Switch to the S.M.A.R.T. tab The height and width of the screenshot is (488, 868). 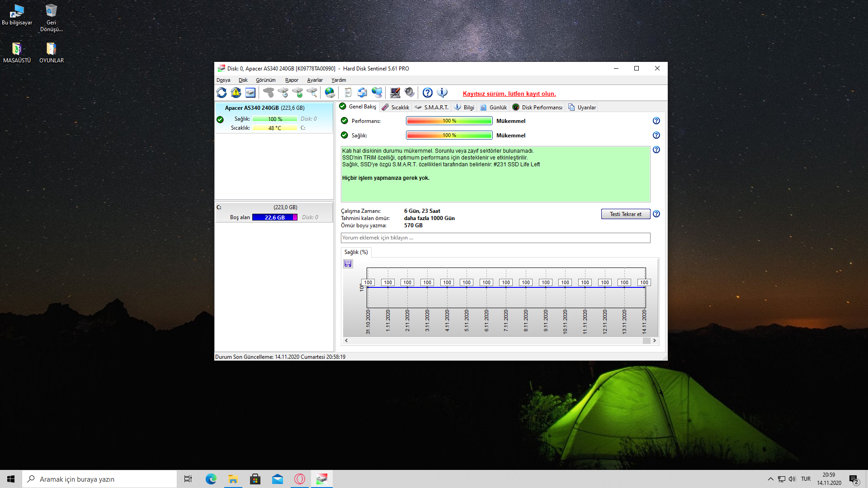pos(432,107)
